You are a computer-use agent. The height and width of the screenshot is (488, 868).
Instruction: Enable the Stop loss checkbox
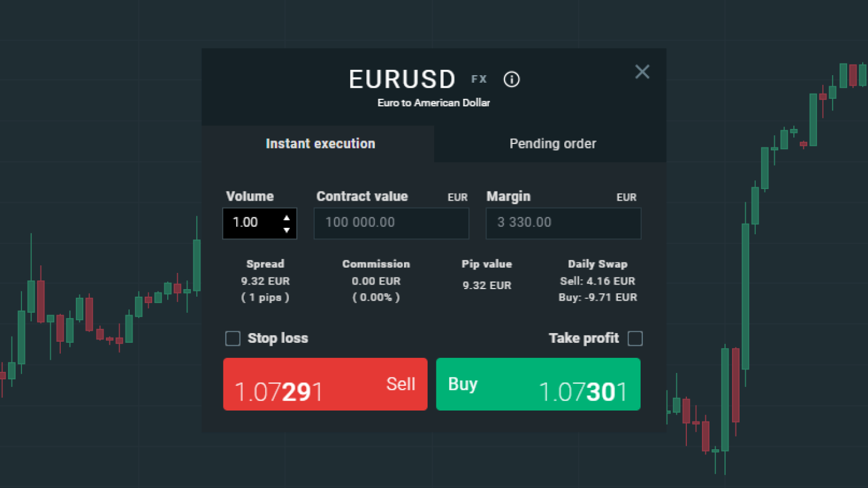tap(233, 338)
